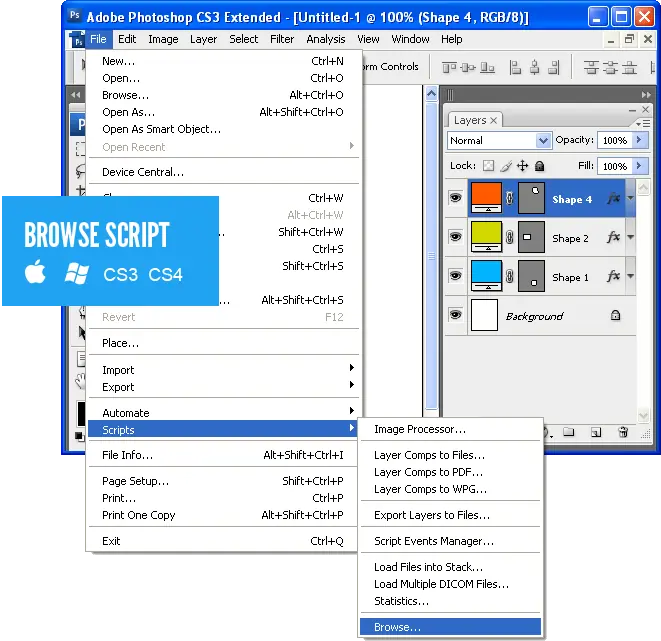Expand the Export submenu

[x=223, y=387]
